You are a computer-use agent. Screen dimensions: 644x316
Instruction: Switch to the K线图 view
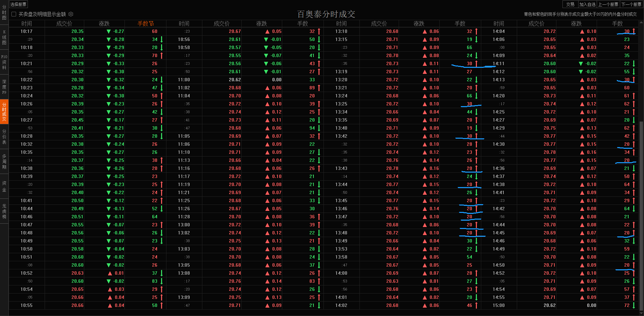[4, 37]
